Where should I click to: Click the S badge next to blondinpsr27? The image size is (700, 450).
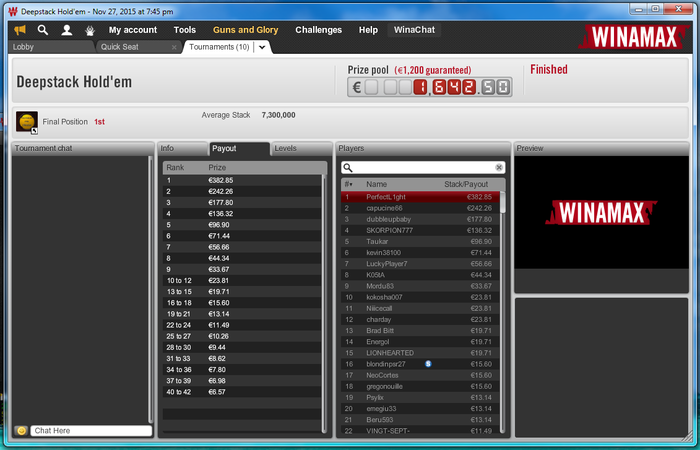tap(428, 364)
